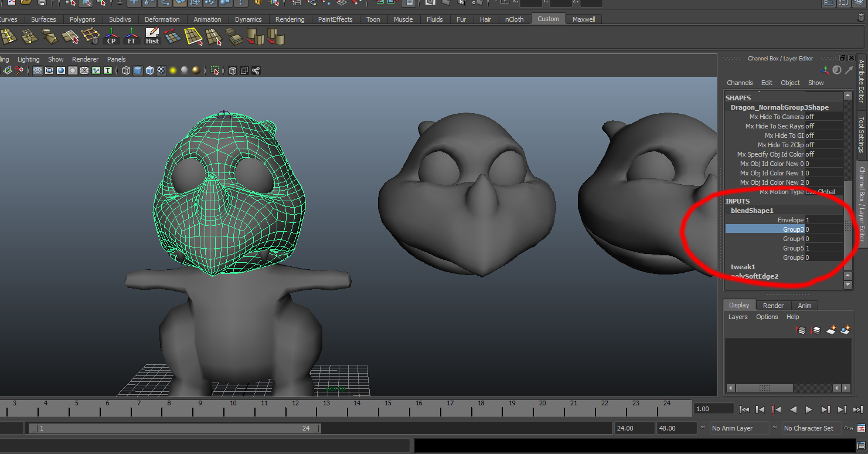Image resolution: width=868 pixels, height=454 pixels.
Task: Toggle scene lighting with yellow sphere icon
Action: pyautogui.click(x=172, y=70)
